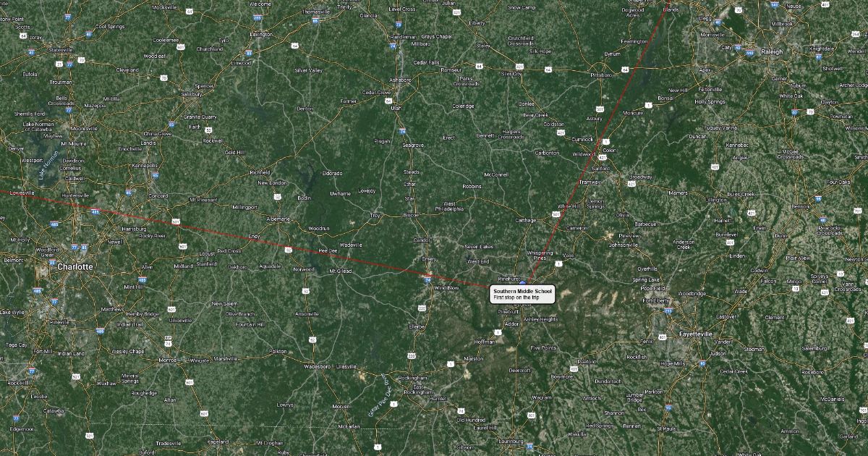The height and width of the screenshot is (456, 868).
Task: Click the I-74 shield near Wind Blow
Action: click(427, 281)
